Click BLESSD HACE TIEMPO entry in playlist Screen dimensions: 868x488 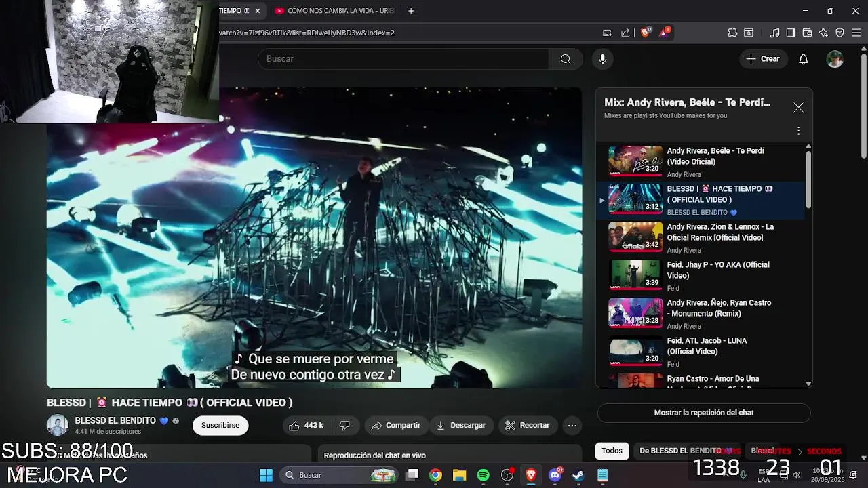(703, 199)
